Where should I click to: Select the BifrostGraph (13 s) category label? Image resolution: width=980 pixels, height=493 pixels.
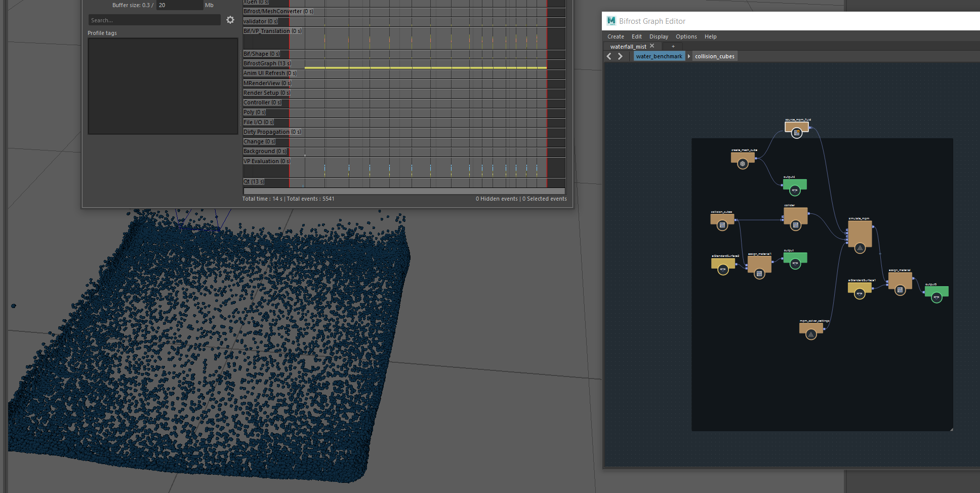[x=267, y=63]
